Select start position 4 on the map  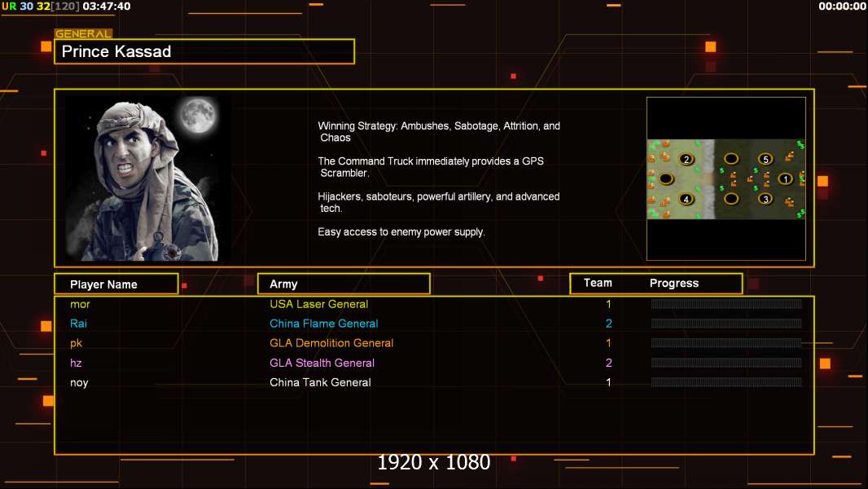(686, 199)
